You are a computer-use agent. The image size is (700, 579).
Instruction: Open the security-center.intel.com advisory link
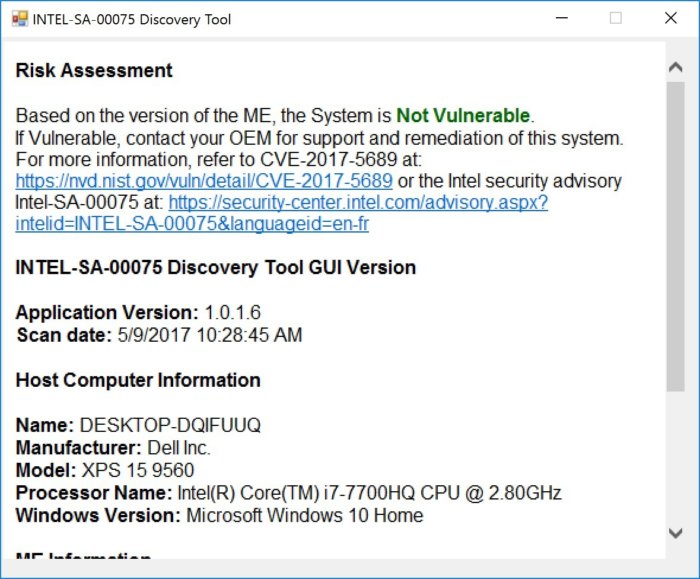coord(282,213)
